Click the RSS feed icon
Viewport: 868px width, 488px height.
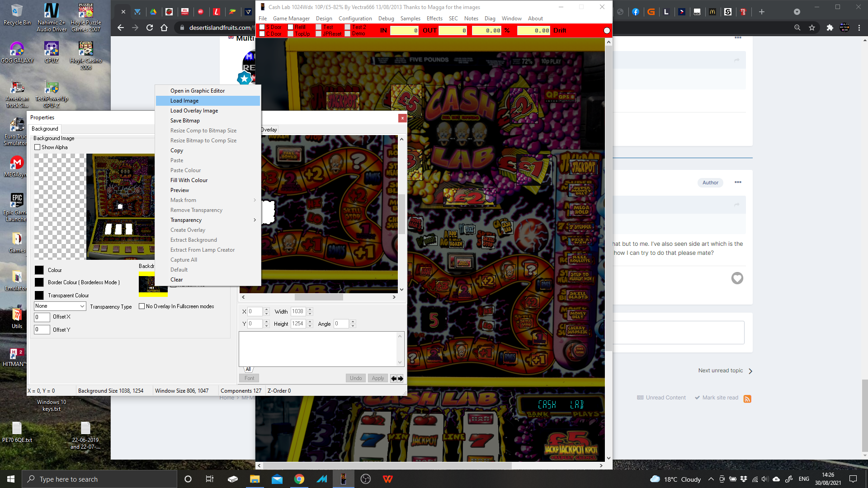(x=747, y=399)
